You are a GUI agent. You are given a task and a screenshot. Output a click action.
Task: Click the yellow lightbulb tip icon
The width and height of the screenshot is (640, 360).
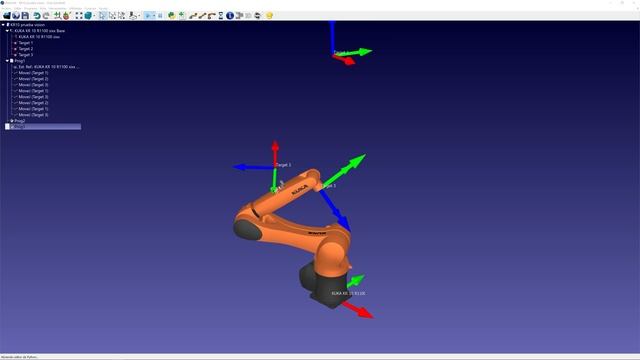tap(269, 16)
